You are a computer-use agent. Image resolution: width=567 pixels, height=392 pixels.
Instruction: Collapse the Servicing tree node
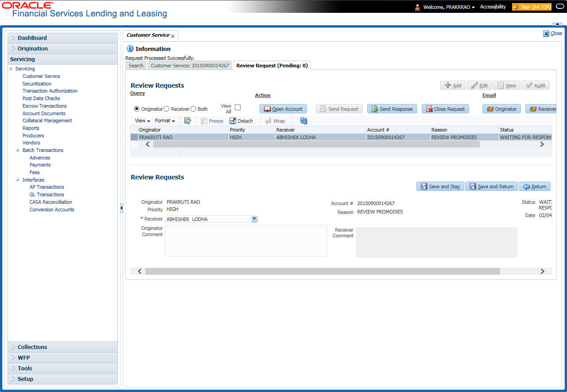11,69
